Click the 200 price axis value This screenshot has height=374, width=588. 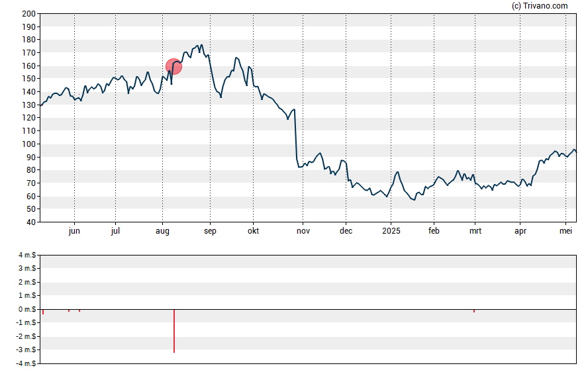pyautogui.click(x=29, y=14)
